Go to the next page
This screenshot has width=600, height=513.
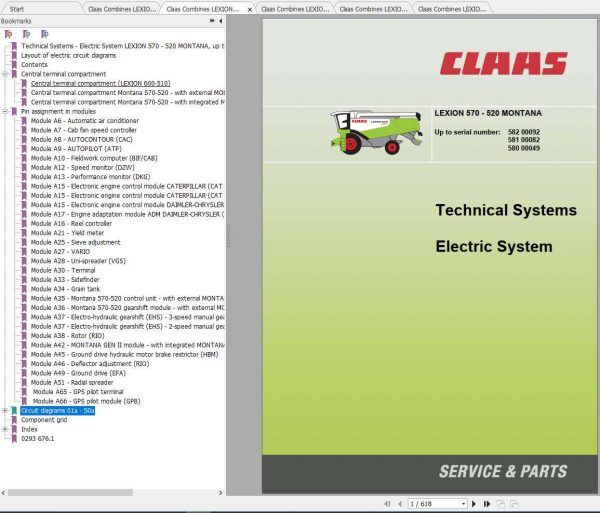tap(474, 504)
